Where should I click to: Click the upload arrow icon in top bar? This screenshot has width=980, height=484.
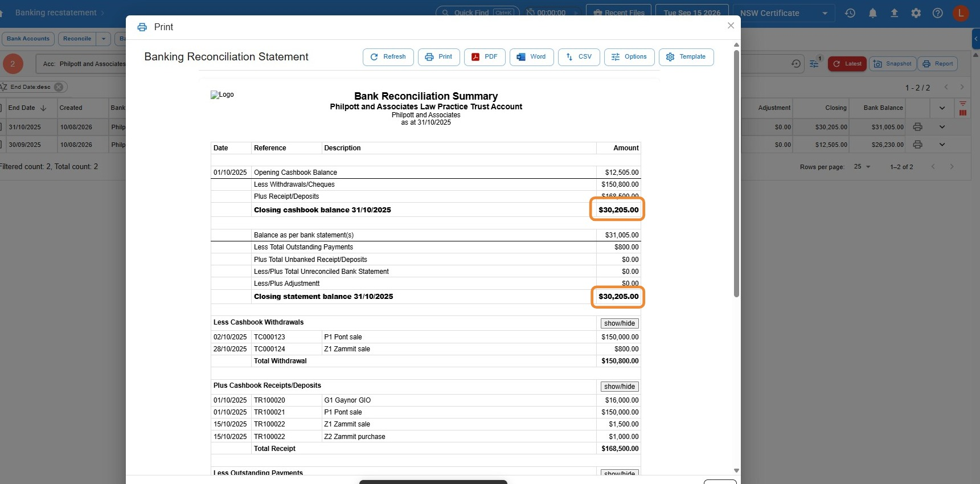coord(894,13)
